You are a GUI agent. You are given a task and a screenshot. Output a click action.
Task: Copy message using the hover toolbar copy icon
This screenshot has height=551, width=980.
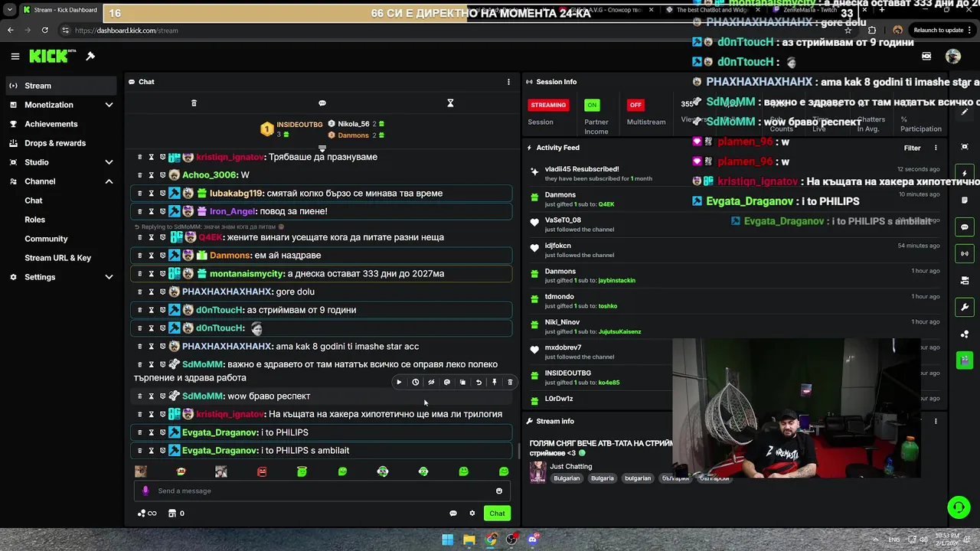462,382
